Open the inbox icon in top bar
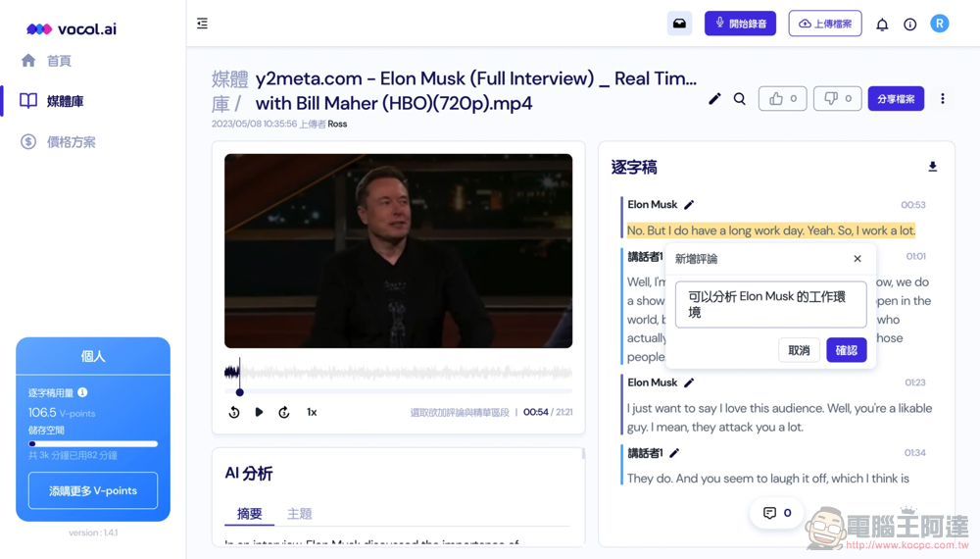This screenshot has height=559, width=980. coord(679,24)
